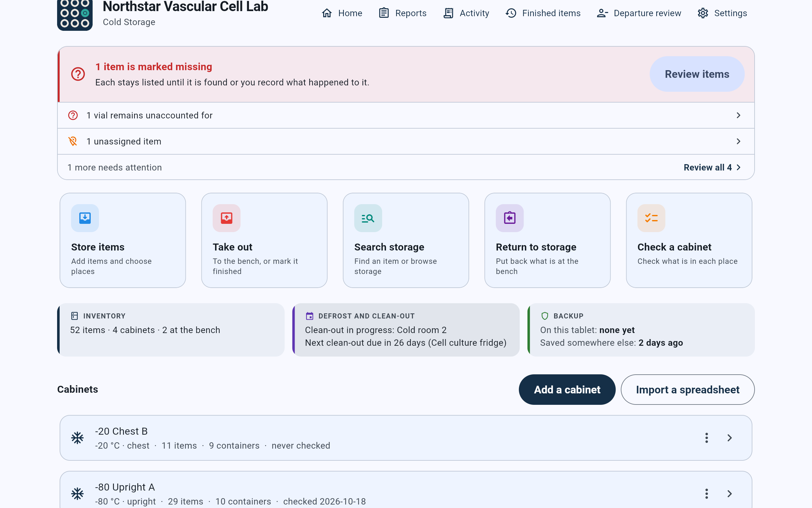Click the red question icon in missing banner
Viewport: 812px width, 508px height.
(78, 74)
